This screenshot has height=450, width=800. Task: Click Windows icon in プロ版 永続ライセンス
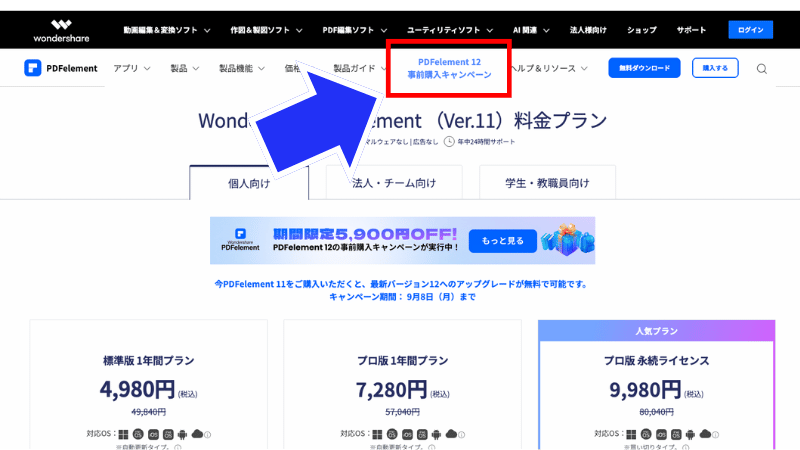tap(631, 435)
